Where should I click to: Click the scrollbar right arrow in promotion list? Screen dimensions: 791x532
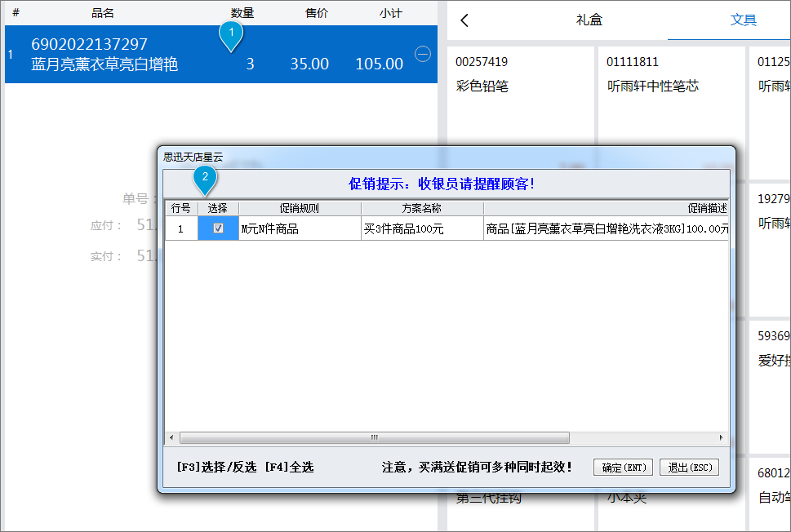coord(722,437)
